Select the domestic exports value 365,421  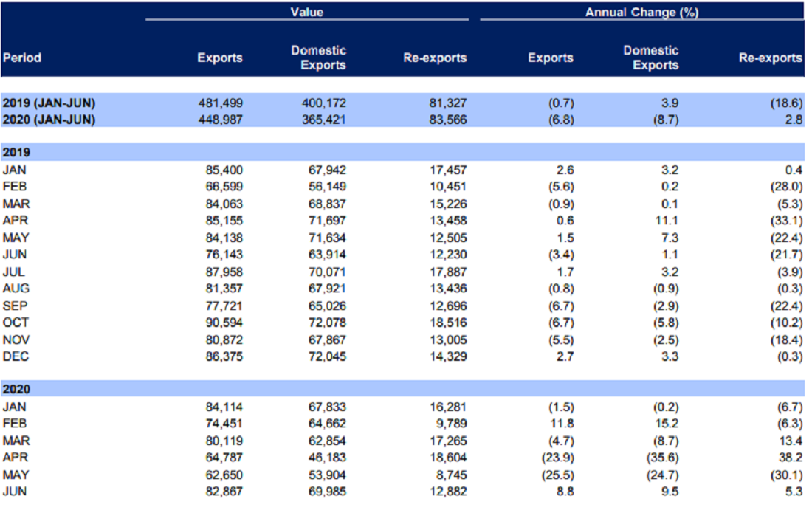coord(323,120)
